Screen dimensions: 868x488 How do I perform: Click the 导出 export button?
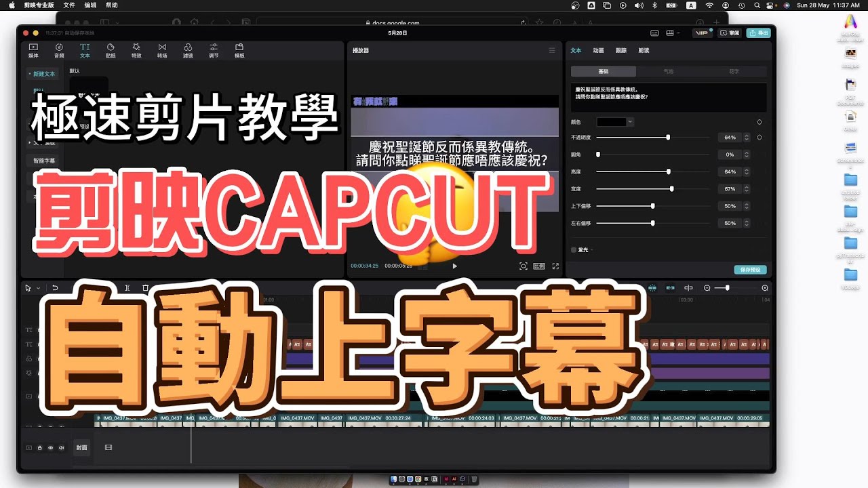pyautogui.click(x=759, y=33)
